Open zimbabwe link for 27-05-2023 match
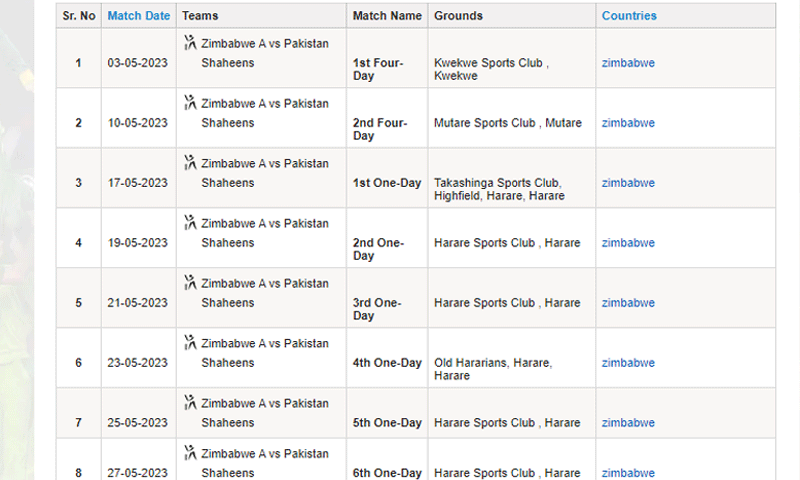Viewport: 800px width, 480px height. 628,473
